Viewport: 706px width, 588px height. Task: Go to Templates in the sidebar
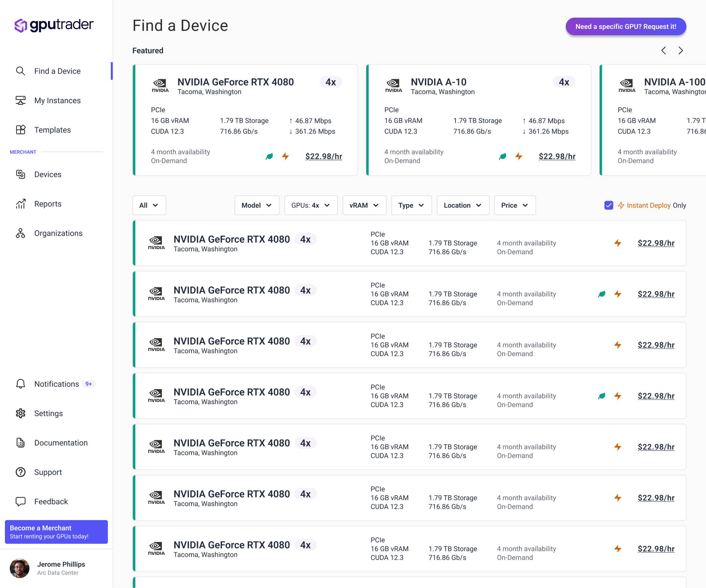[53, 130]
